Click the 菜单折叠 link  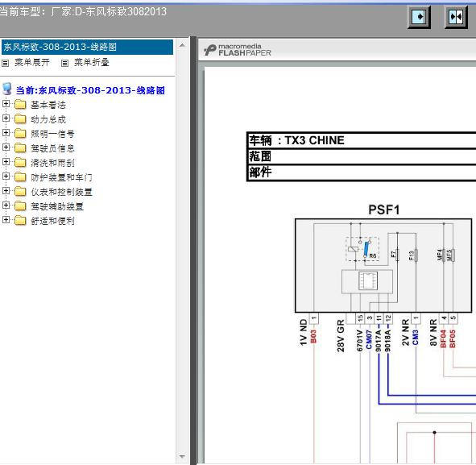(92, 63)
